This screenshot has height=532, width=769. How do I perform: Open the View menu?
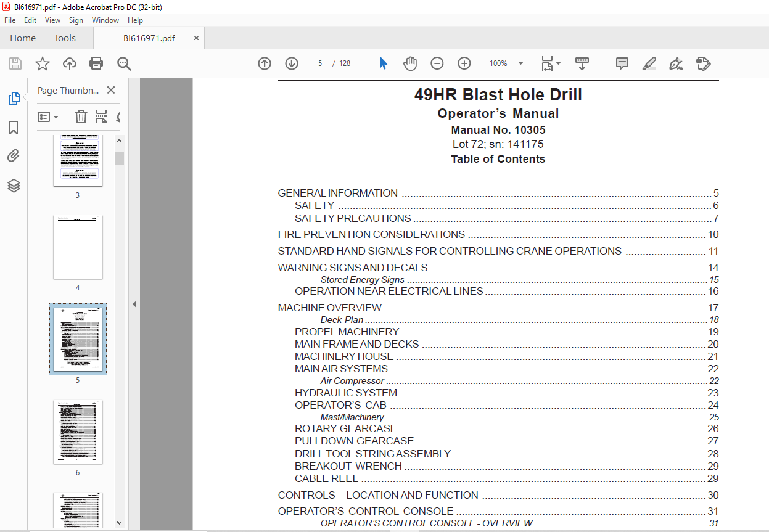pyautogui.click(x=52, y=20)
